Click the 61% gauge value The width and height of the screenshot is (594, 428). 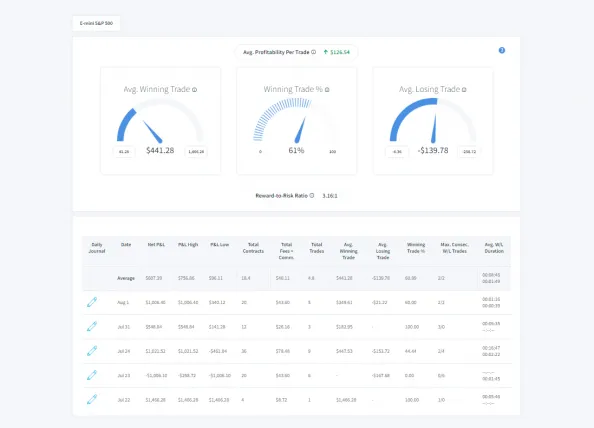[x=296, y=150]
